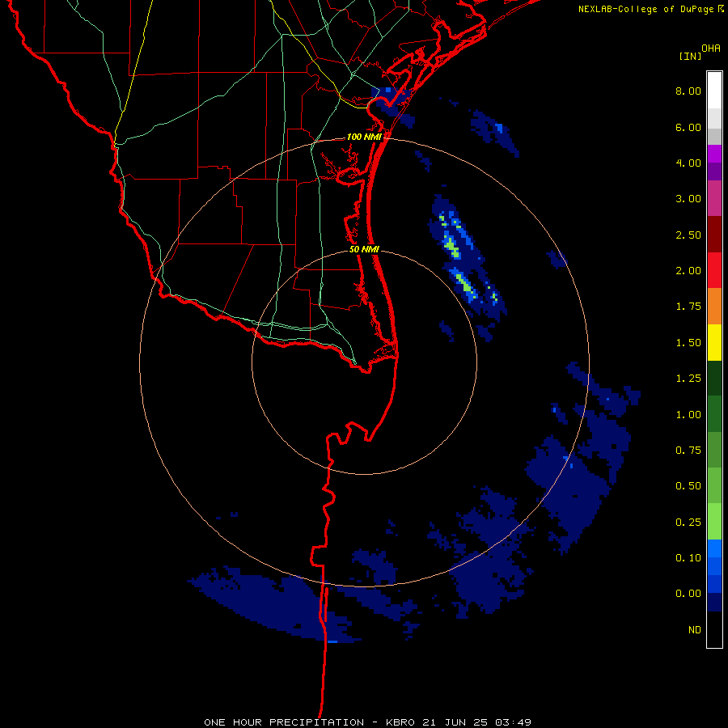Click the 0.10 legend value
This screenshot has width=728, height=728.
(x=688, y=558)
